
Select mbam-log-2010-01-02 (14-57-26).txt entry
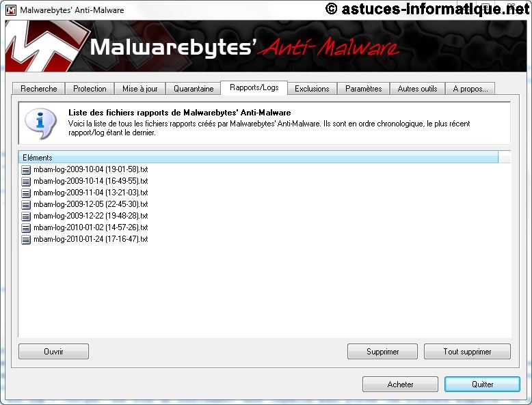[90, 227]
